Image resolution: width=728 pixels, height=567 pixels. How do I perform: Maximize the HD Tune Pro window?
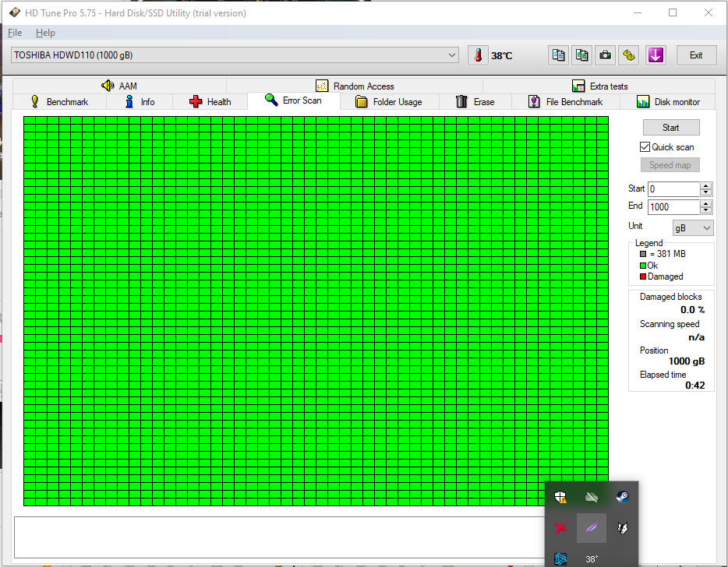pyautogui.click(x=673, y=12)
